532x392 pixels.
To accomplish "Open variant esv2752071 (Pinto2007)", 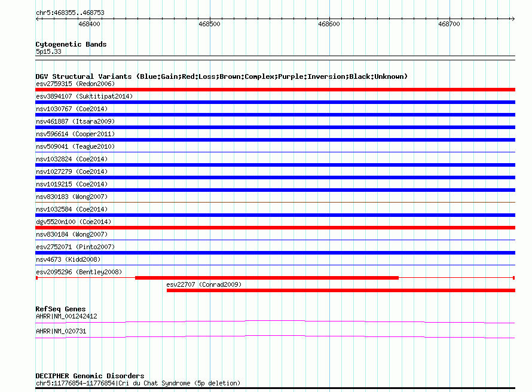I will pyautogui.click(x=75, y=247).
